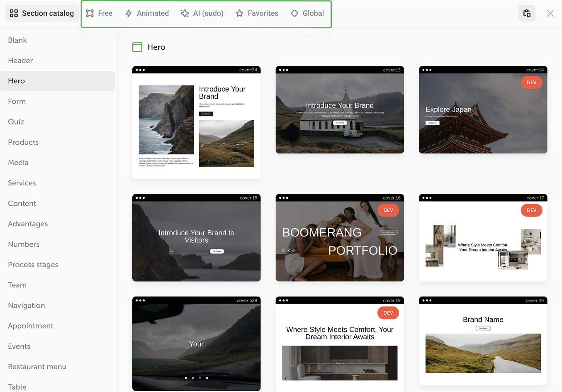This screenshot has height=392, width=562.
Task: Click the AI (sudo) sparkle icon
Action: (185, 13)
